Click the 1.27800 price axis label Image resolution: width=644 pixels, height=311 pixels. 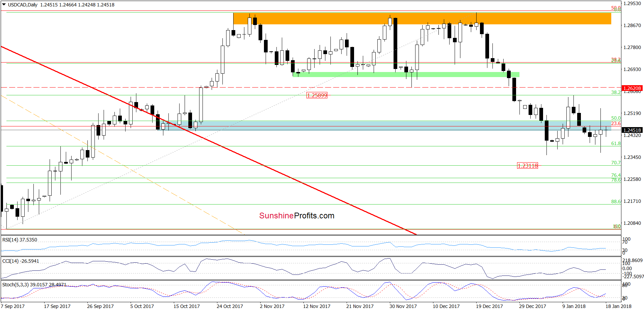[632, 47]
